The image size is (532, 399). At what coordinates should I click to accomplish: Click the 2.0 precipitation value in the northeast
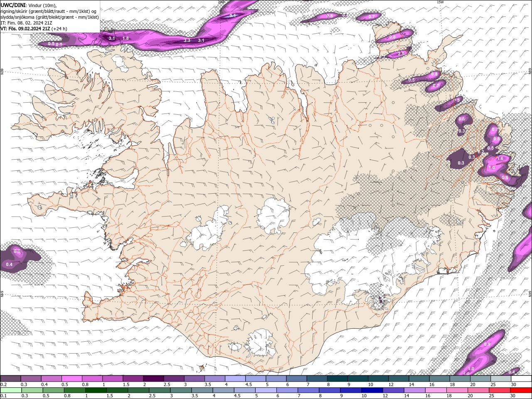(x=401, y=54)
